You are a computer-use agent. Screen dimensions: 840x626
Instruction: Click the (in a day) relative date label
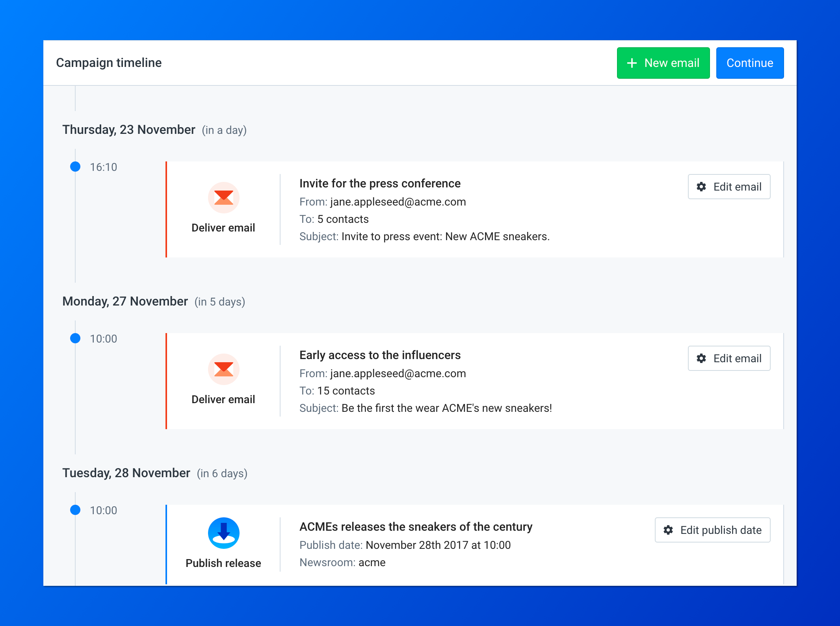tap(224, 130)
